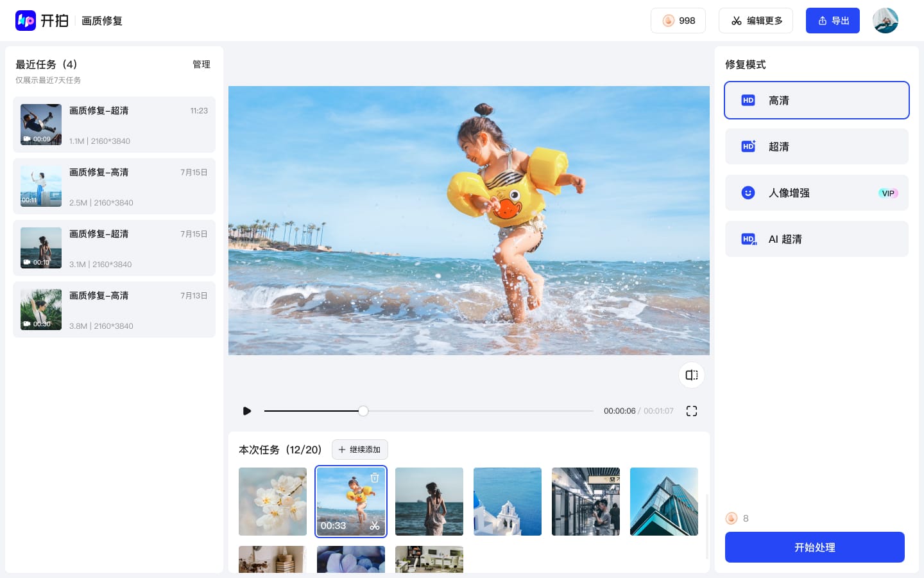
Task: Click the 3.8M | 2160*3840 file info
Action: click(101, 326)
